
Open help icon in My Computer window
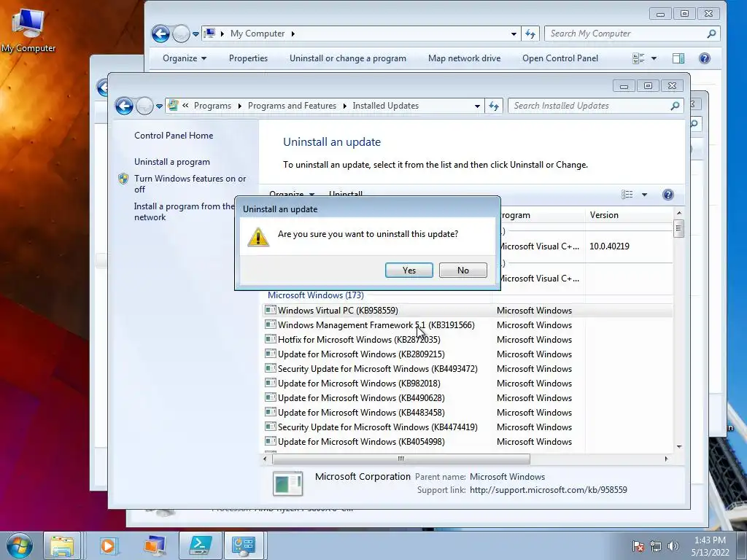tap(705, 58)
